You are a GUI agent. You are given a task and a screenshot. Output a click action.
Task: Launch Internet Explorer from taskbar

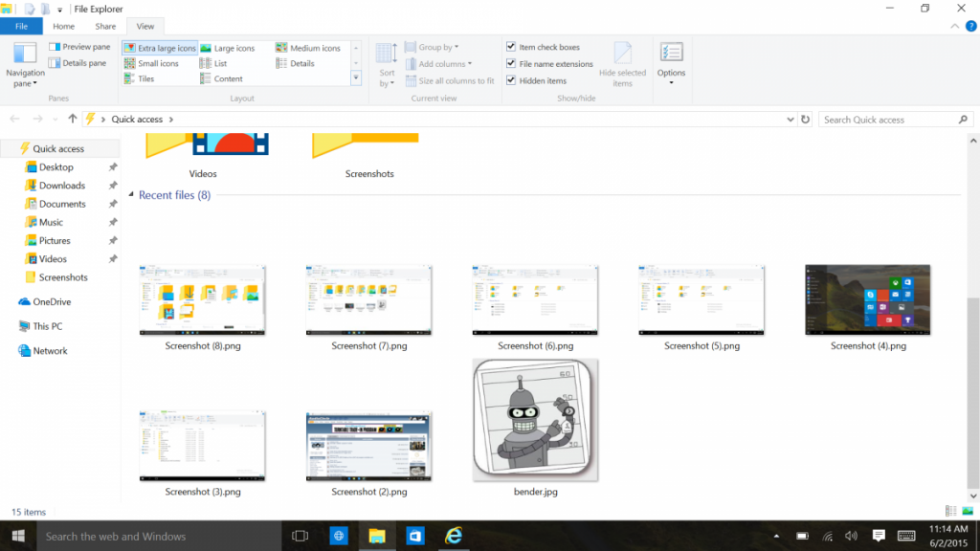454,536
